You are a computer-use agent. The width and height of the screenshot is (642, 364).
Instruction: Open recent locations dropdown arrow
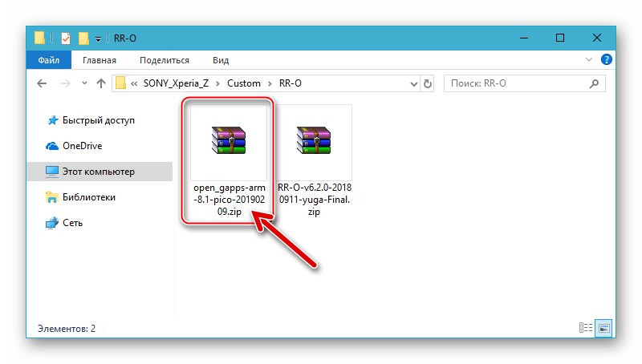point(84,83)
